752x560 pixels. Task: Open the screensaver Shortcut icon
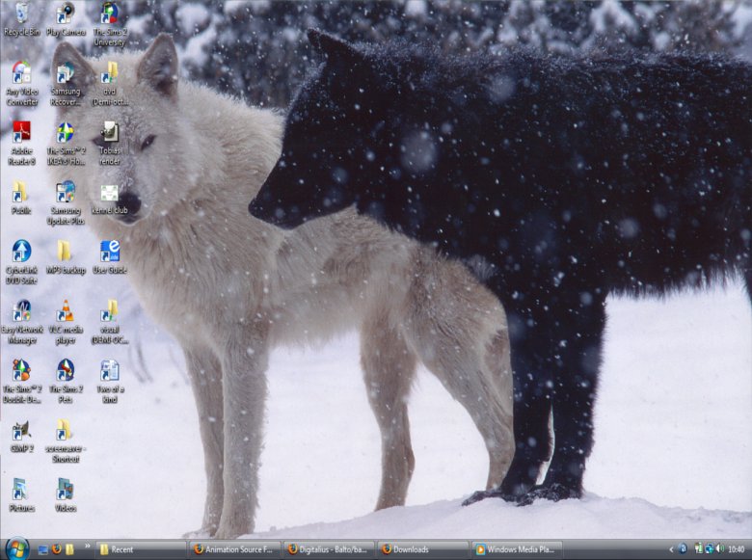coord(66,441)
